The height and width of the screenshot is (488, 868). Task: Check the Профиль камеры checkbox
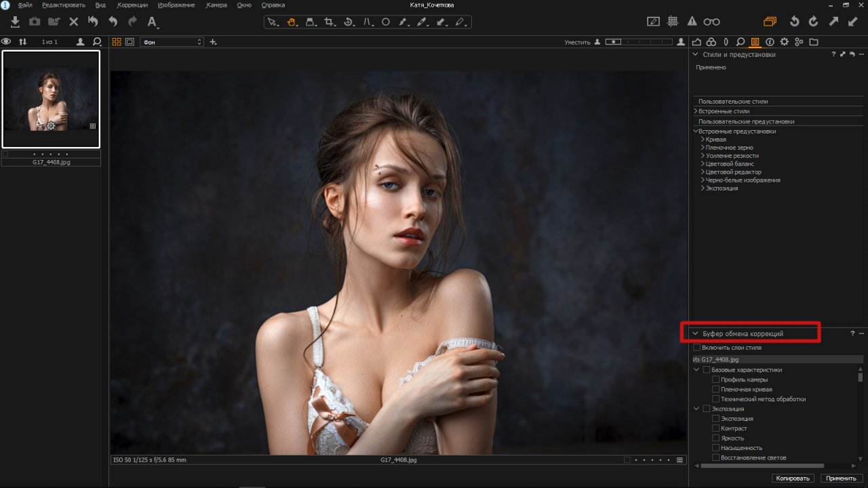tap(715, 380)
